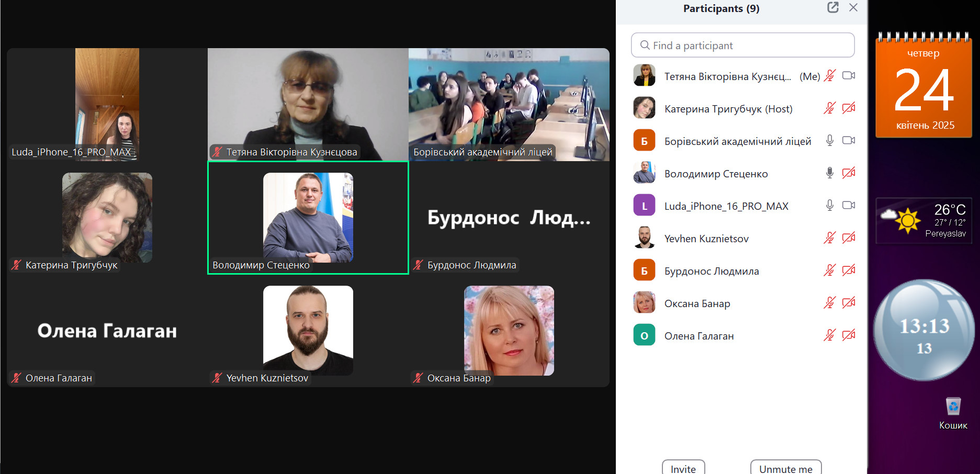Click muted mic icon for Бурдонос Людмила row
Screen dimensions: 980x474
click(829, 270)
